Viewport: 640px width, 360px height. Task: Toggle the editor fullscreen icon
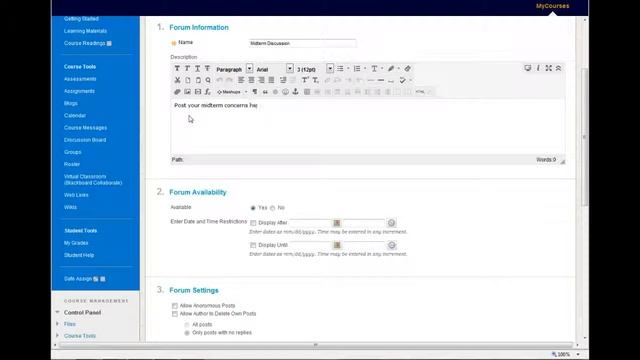[549, 68]
